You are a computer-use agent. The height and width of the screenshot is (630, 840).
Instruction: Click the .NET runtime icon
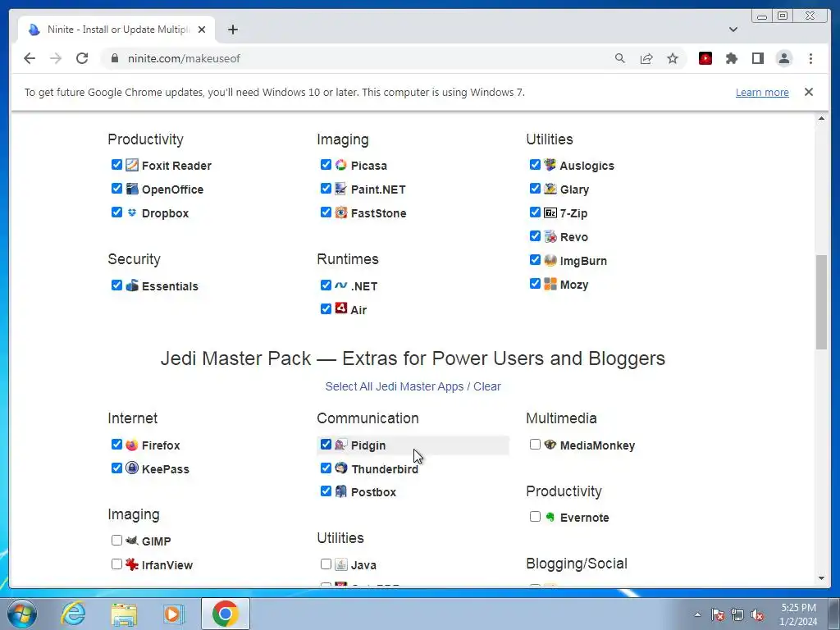(x=340, y=285)
